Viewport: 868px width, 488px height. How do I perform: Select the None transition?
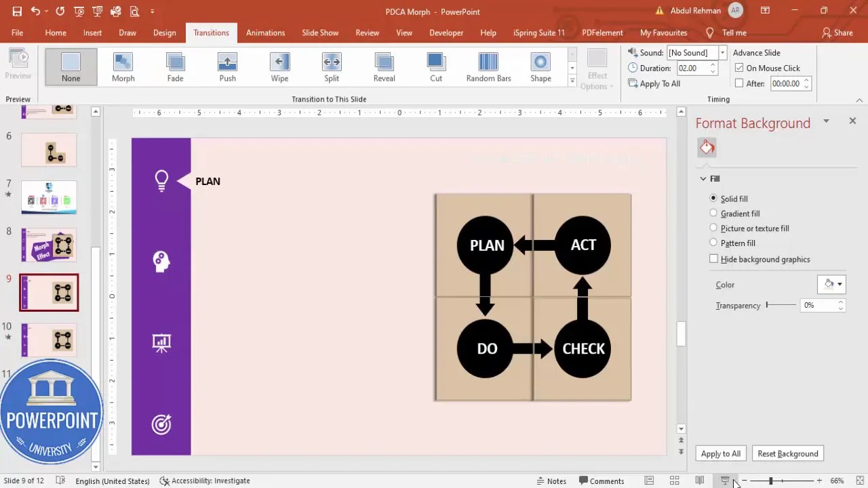[x=71, y=67]
